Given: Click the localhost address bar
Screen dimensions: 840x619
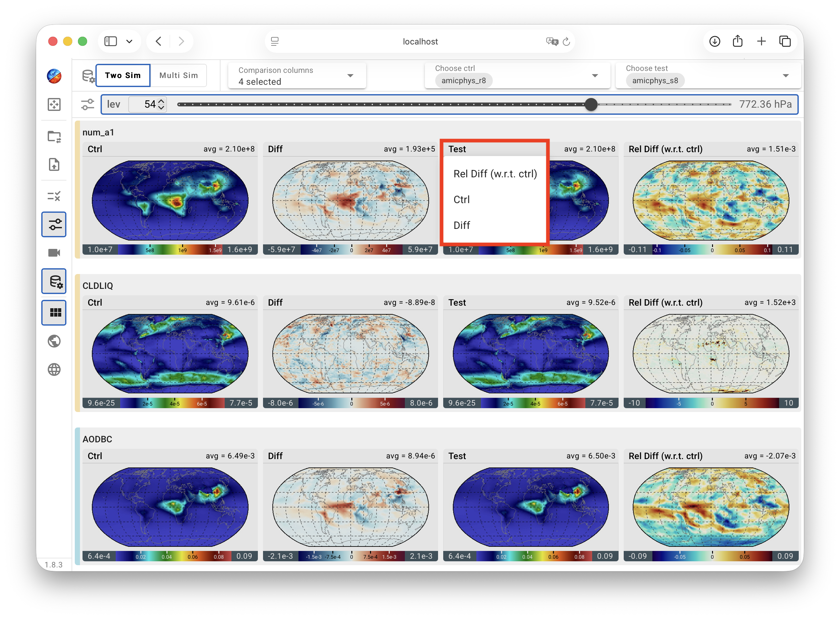Looking at the screenshot, I should point(420,42).
